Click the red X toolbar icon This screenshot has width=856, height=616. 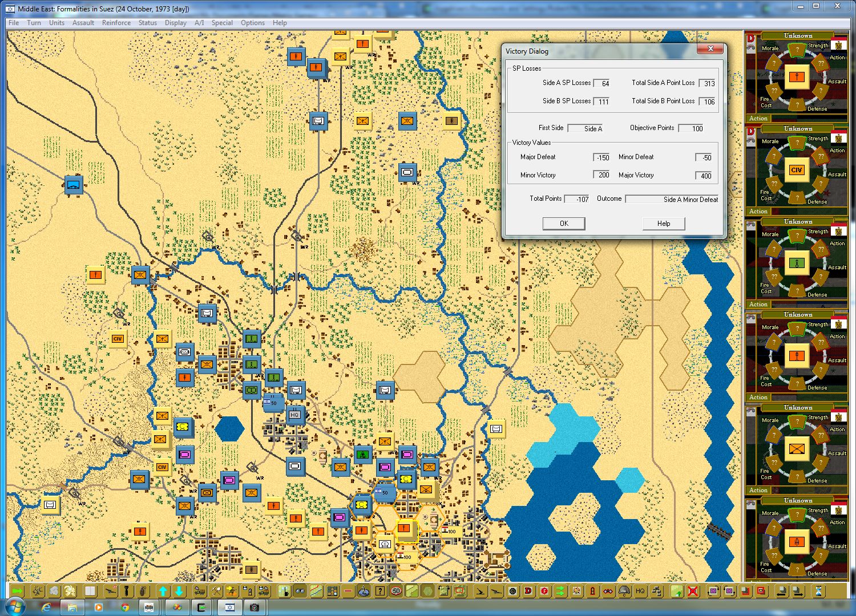(693, 591)
